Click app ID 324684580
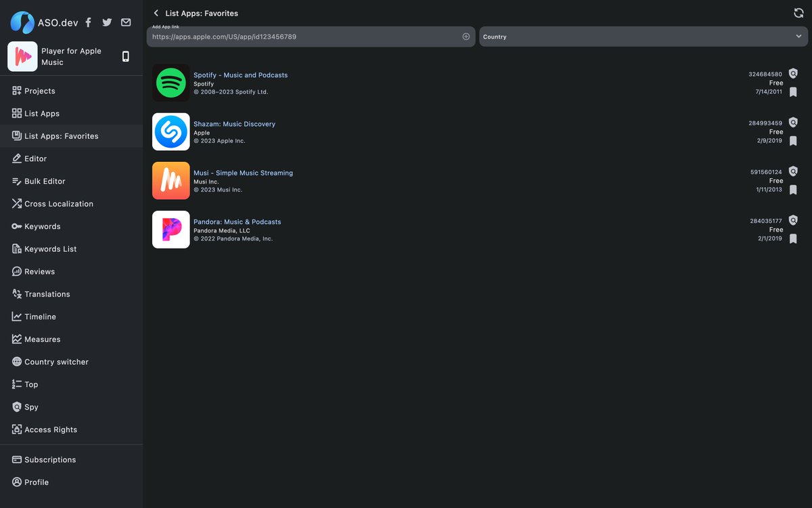Screen dimensions: 812x508 click(x=765, y=75)
